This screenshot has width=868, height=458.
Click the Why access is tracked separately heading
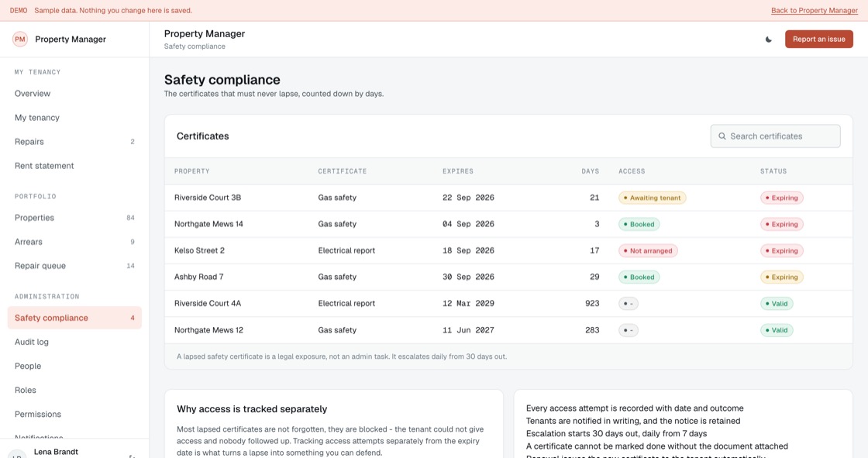[252, 409]
